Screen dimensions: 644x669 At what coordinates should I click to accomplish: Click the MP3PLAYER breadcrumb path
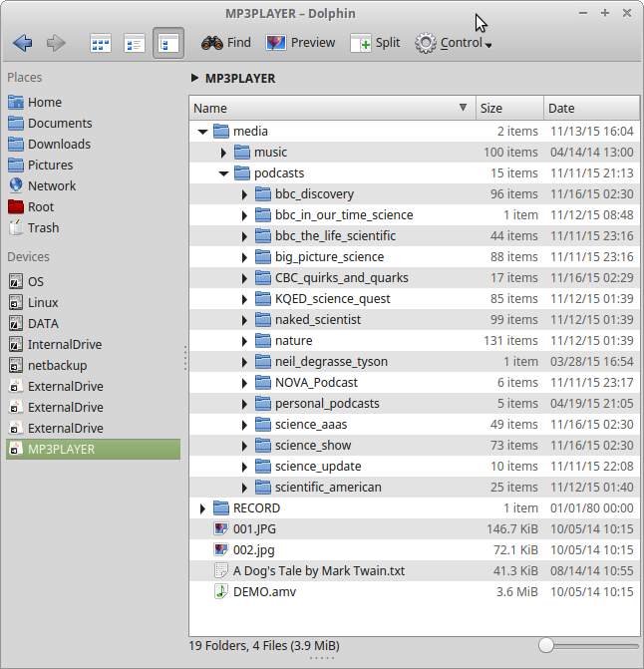(x=239, y=78)
